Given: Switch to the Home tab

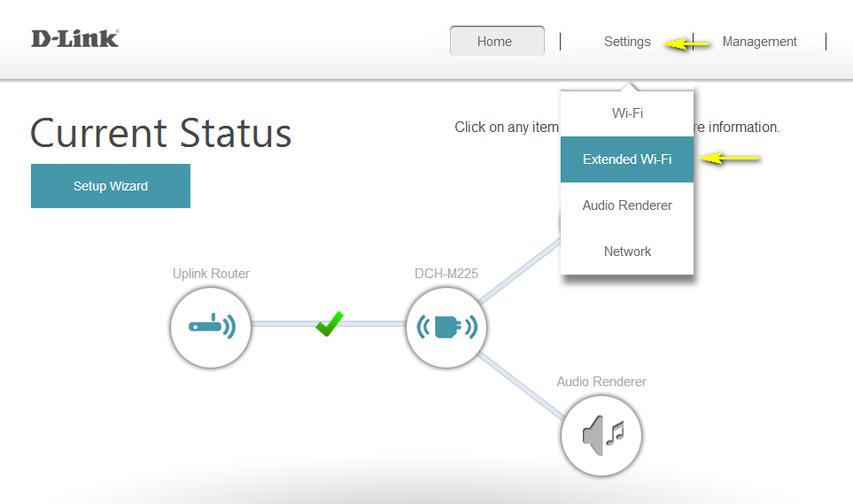Looking at the screenshot, I should point(496,42).
